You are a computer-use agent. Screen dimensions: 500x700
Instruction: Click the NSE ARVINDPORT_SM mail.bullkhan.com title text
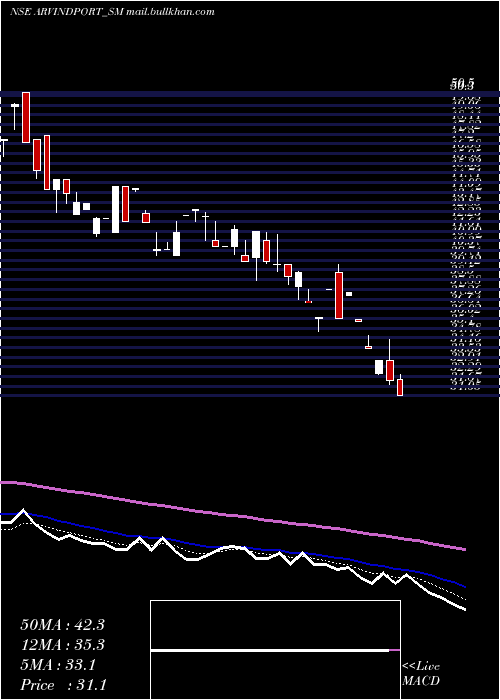tap(112, 12)
